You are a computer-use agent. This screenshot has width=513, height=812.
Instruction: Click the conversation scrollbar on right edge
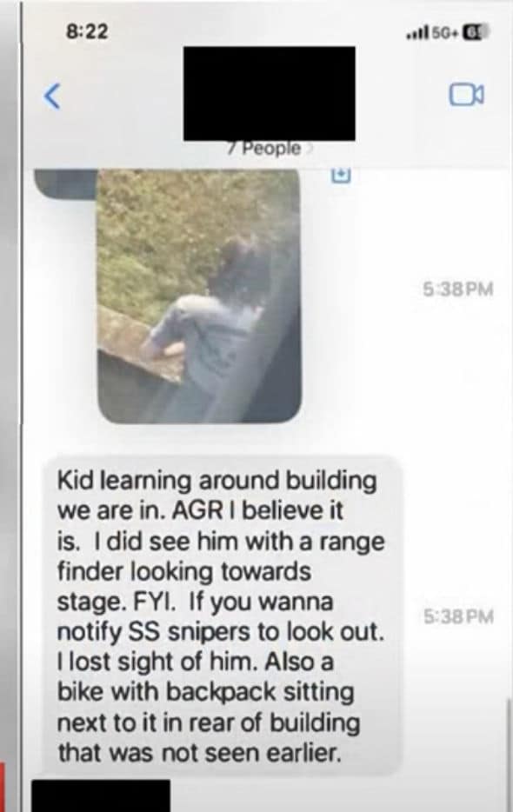pyautogui.click(x=508, y=751)
